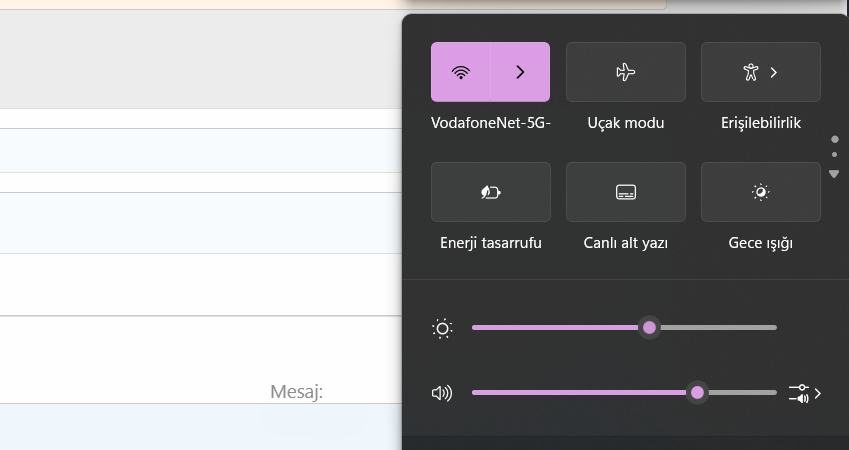Toggle the Wi-Fi connection button

[x=461, y=72]
